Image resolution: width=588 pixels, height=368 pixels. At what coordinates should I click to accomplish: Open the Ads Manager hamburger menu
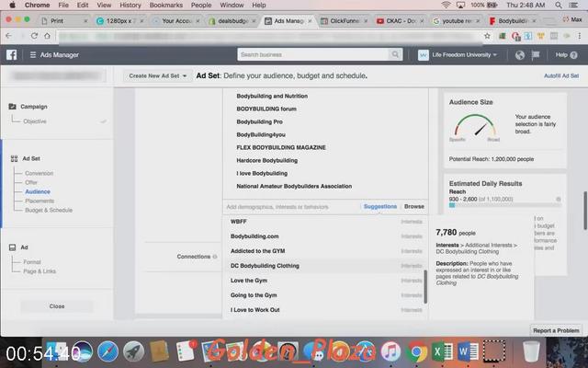click(33, 55)
